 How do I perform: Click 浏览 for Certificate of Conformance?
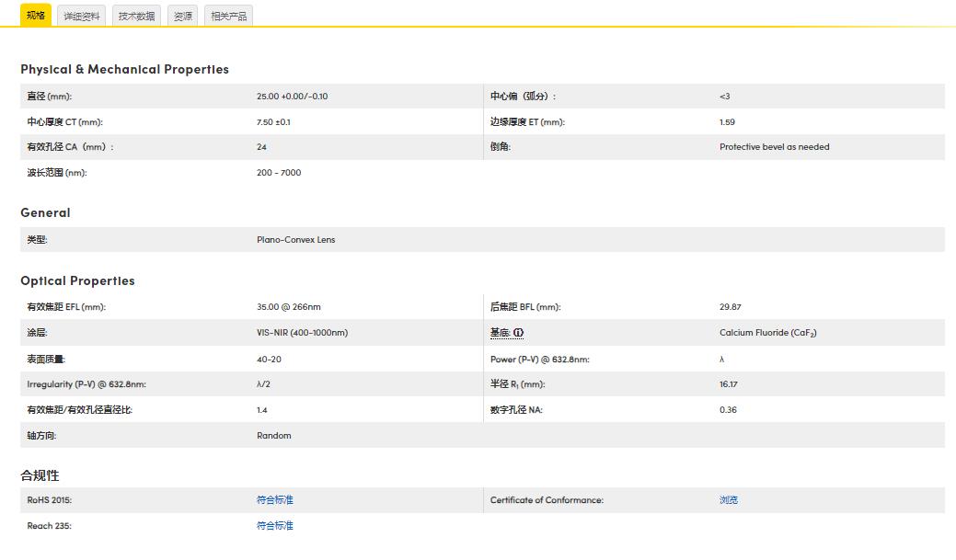click(x=728, y=500)
